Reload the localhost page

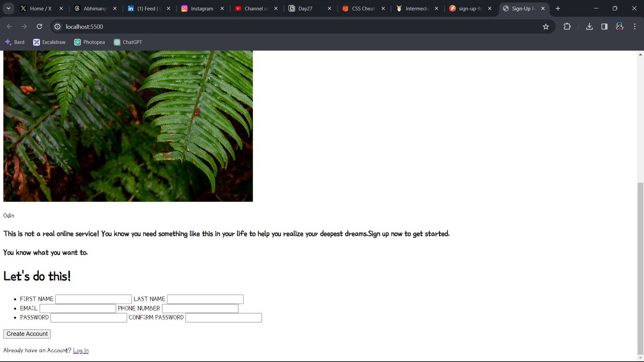pos(39,26)
